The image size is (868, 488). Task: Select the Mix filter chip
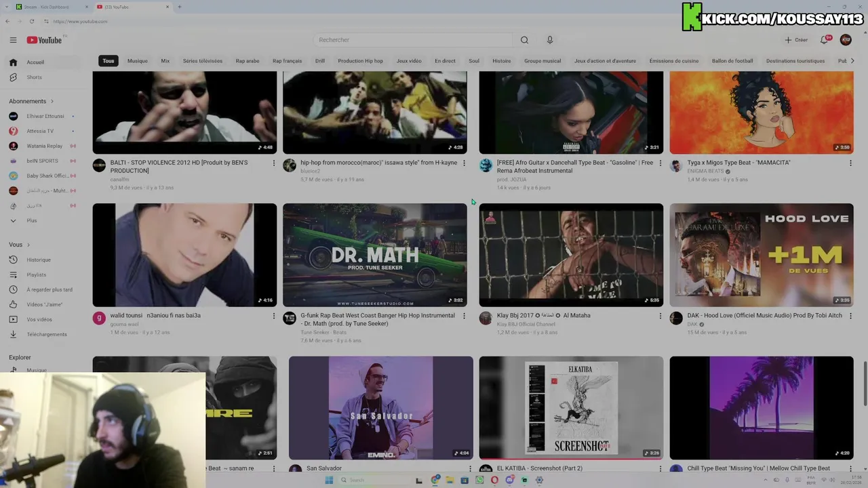pyautogui.click(x=165, y=61)
